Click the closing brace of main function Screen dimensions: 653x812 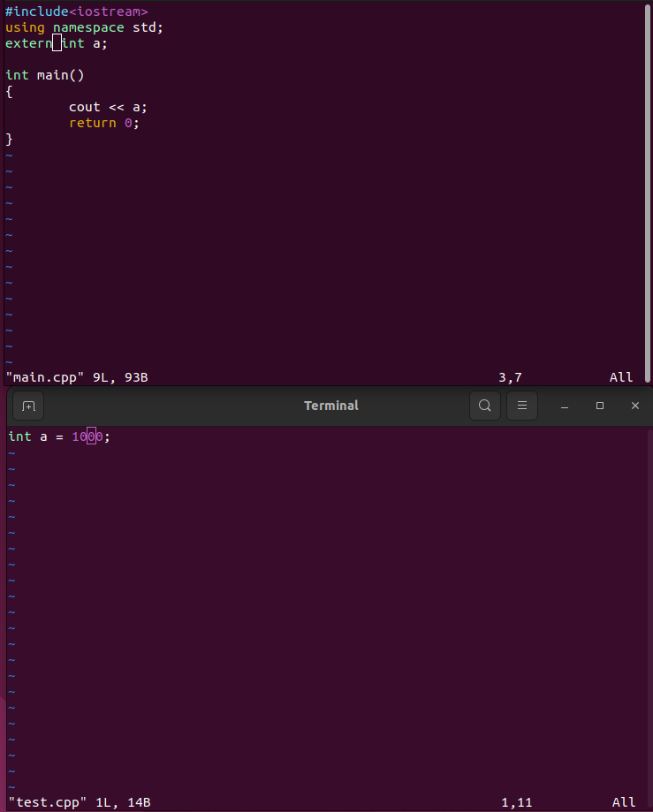click(10, 139)
